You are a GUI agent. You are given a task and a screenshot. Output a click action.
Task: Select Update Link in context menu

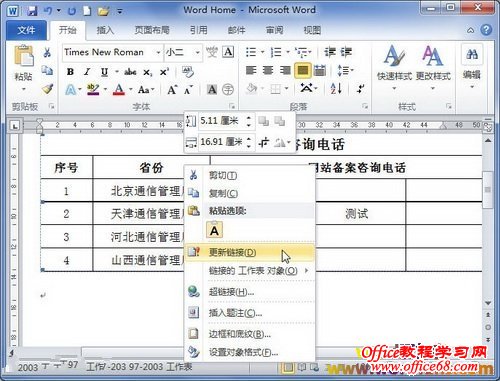(249, 252)
